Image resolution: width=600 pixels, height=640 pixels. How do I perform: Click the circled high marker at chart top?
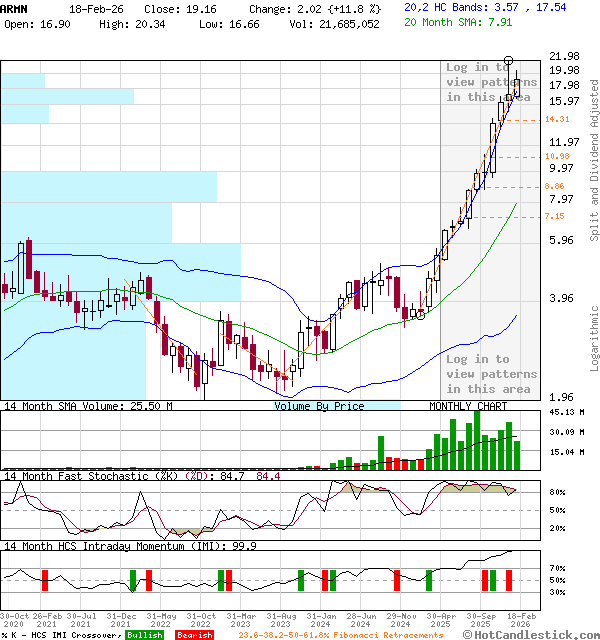coord(509,62)
